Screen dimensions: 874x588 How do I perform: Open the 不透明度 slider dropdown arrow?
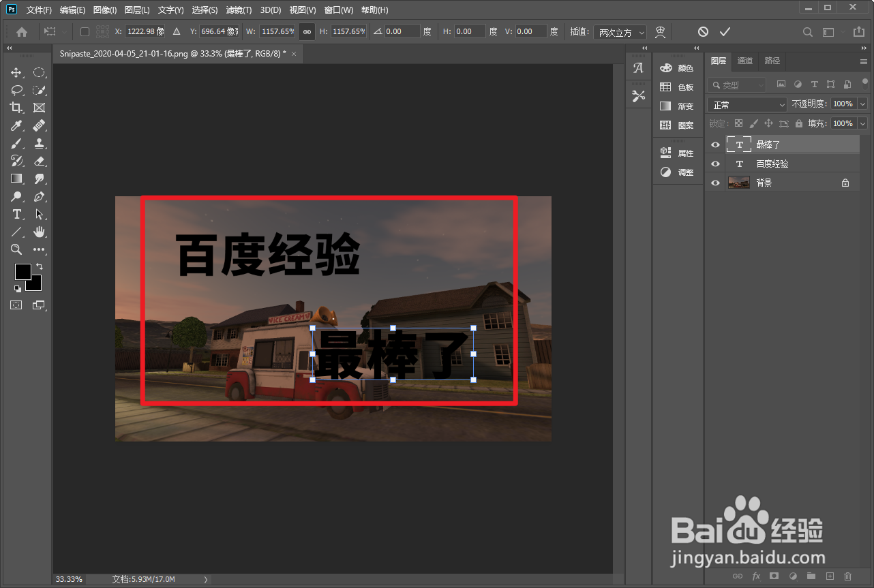click(862, 104)
